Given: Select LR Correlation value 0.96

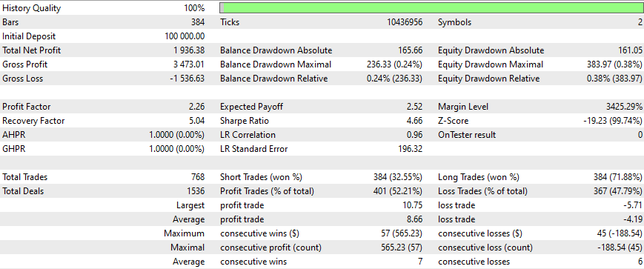Looking at the screenshot, I should [415, 135].
